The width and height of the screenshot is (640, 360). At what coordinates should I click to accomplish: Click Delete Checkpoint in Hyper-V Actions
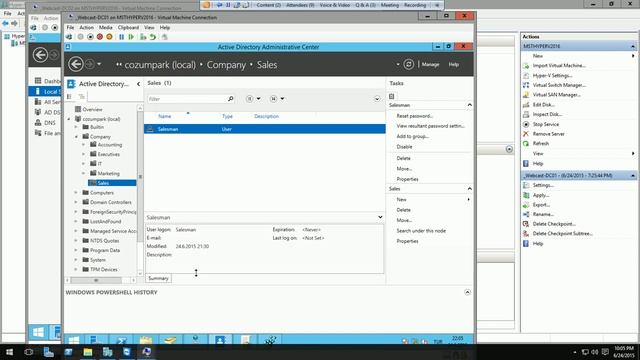(x=554, y=224)
